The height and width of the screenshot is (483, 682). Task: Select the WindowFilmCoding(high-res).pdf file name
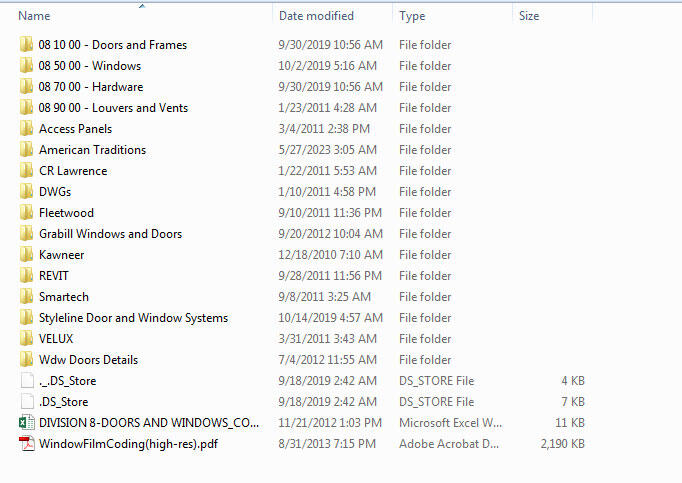[128, 444]
